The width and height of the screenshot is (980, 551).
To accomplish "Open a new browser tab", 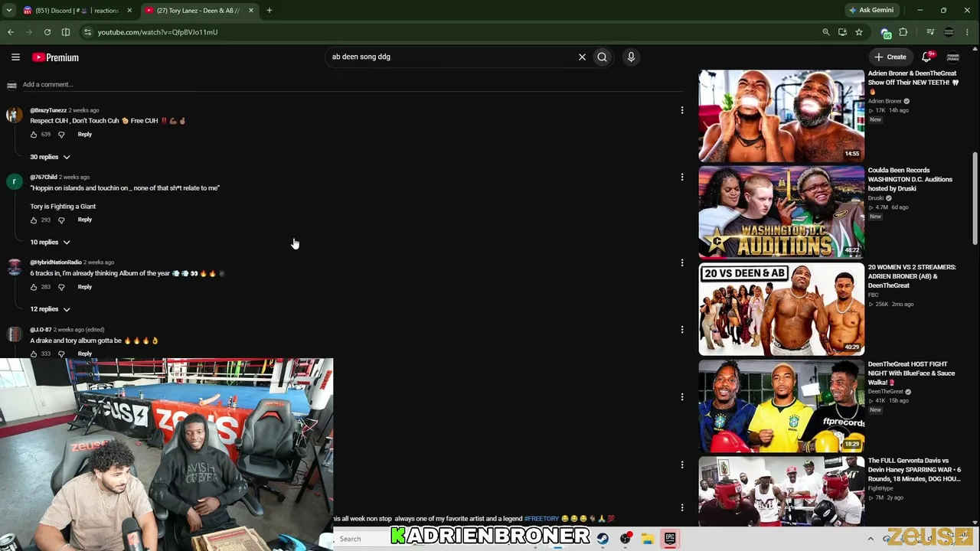I will click(269, 11).
